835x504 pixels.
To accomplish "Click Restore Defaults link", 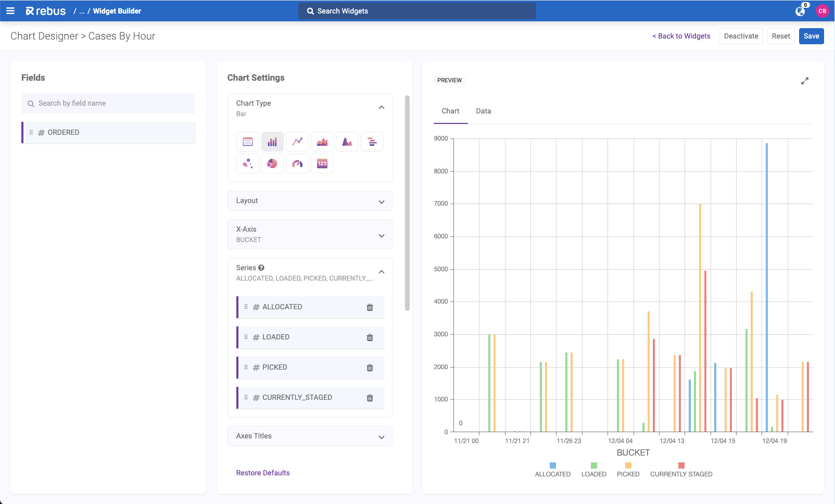I will pyautogui.click(x=263, y=473).
